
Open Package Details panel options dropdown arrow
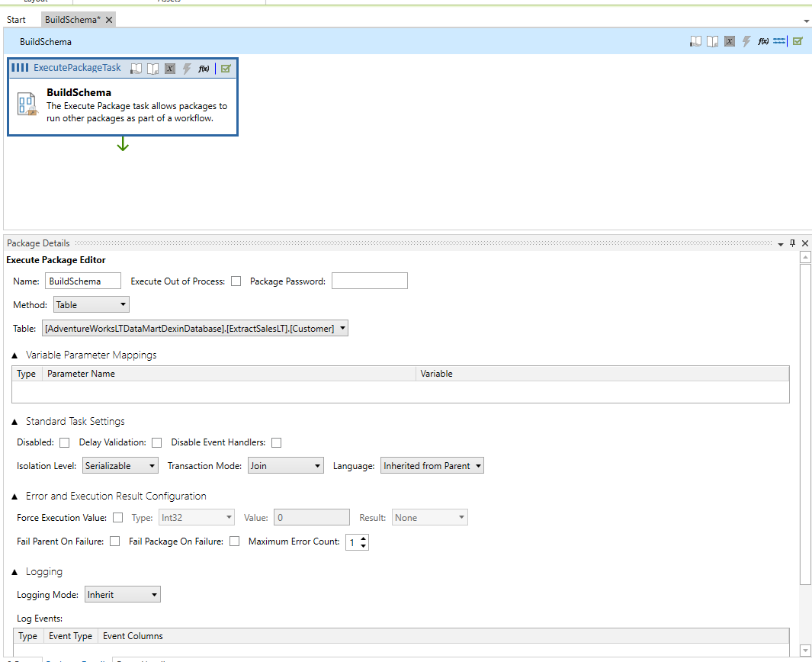click(781, 244)
